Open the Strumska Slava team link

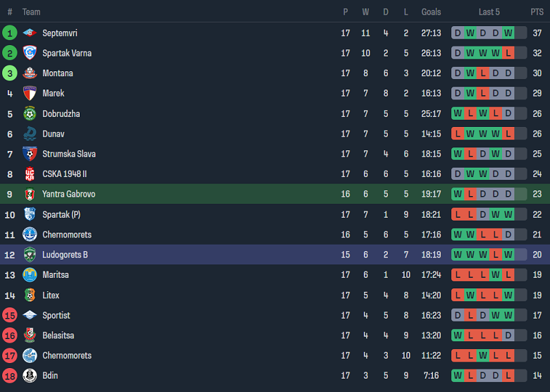[69, 154]
